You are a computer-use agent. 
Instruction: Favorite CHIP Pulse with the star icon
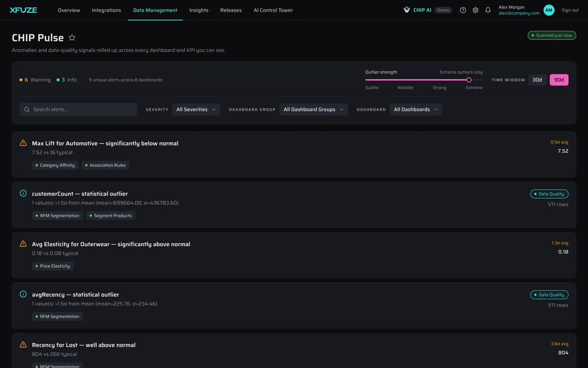click(72, 38)
